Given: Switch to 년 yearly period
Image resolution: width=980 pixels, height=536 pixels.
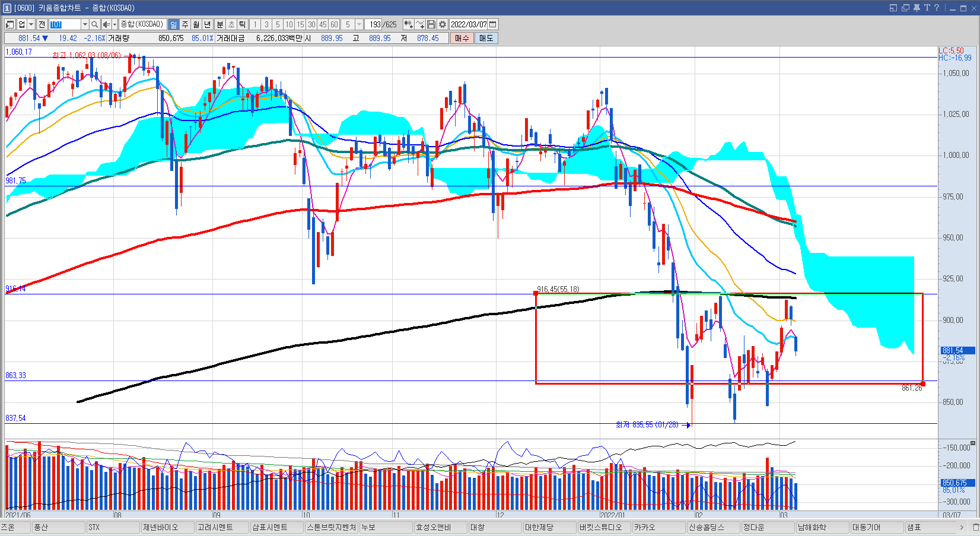Looking at the screenshot, I should coord(208,24).
